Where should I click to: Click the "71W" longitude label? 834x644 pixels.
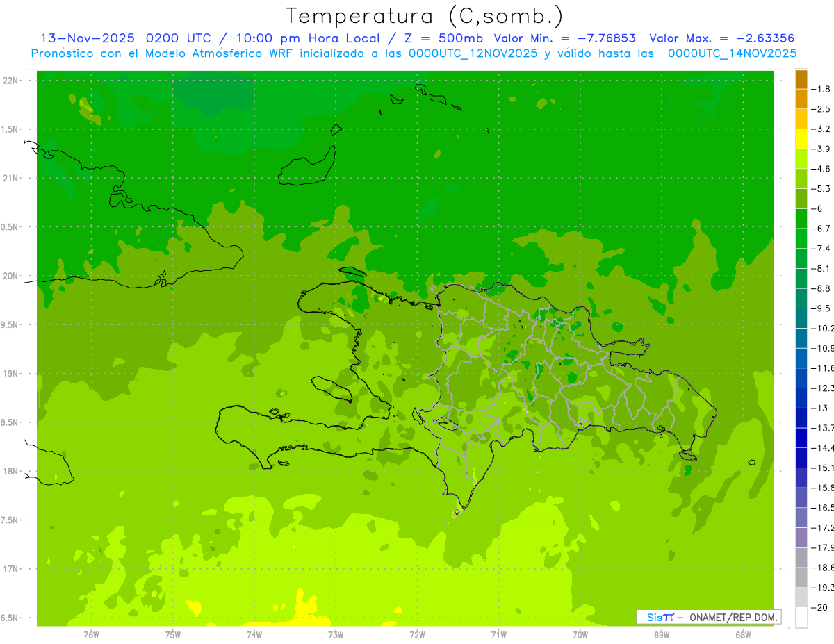point(498,634)
